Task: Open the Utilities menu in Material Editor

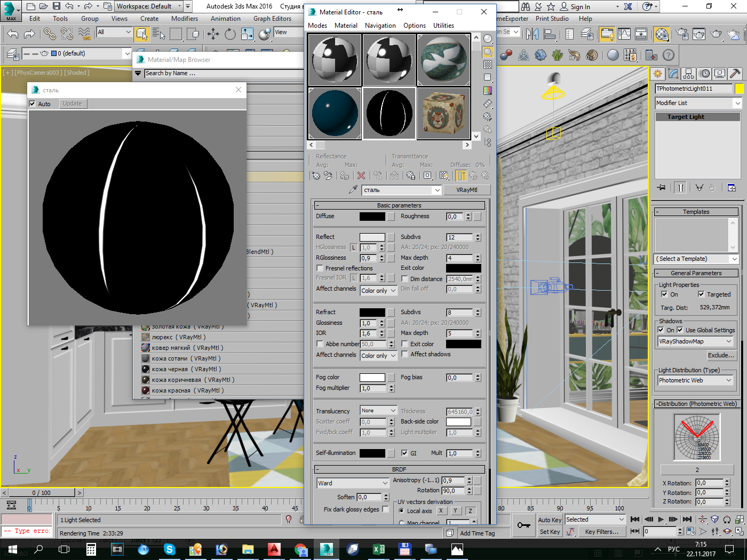Action: [443, 26]
